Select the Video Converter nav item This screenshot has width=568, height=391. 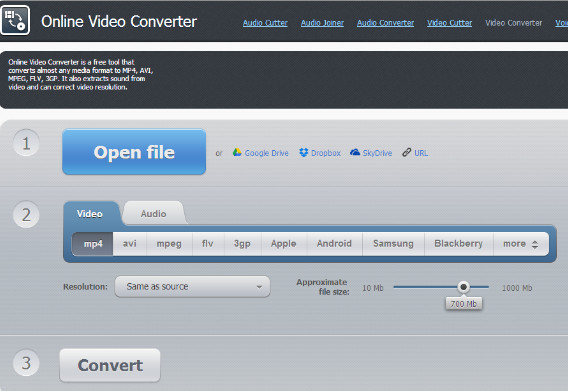click(514, 23)
